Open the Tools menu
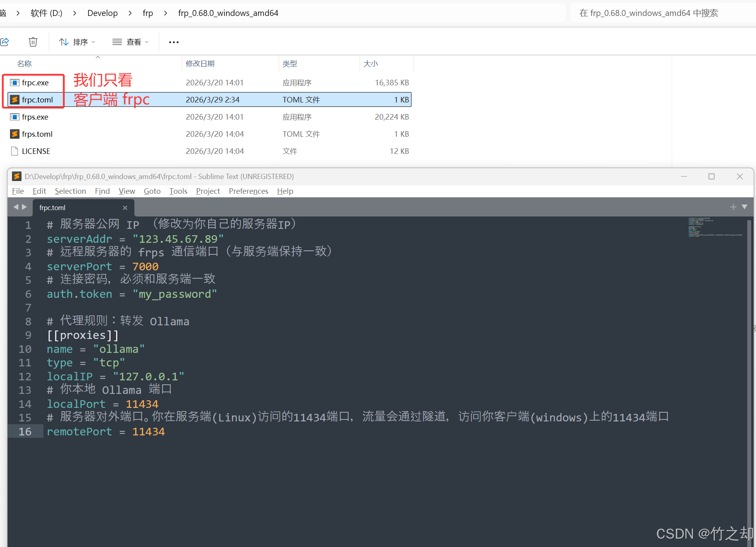The height and width of the screenshot is (547, 756). click(x=178, y=191)
